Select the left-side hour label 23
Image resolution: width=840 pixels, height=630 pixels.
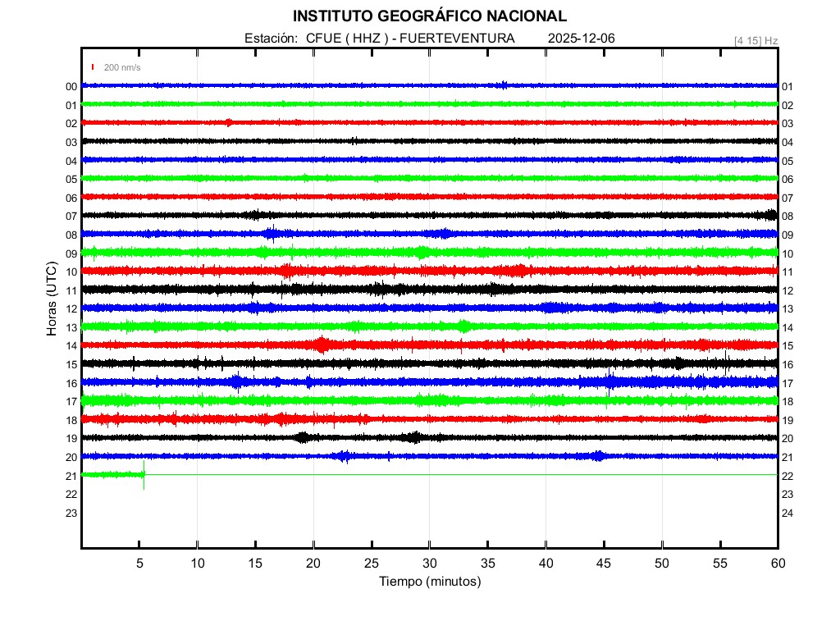pyautogui.click(x=71, y=514)
